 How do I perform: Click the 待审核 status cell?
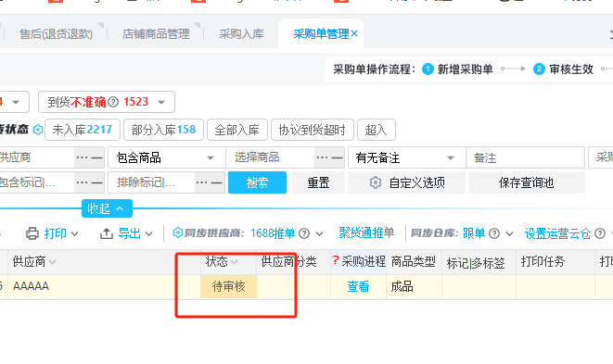click(229, 287)
